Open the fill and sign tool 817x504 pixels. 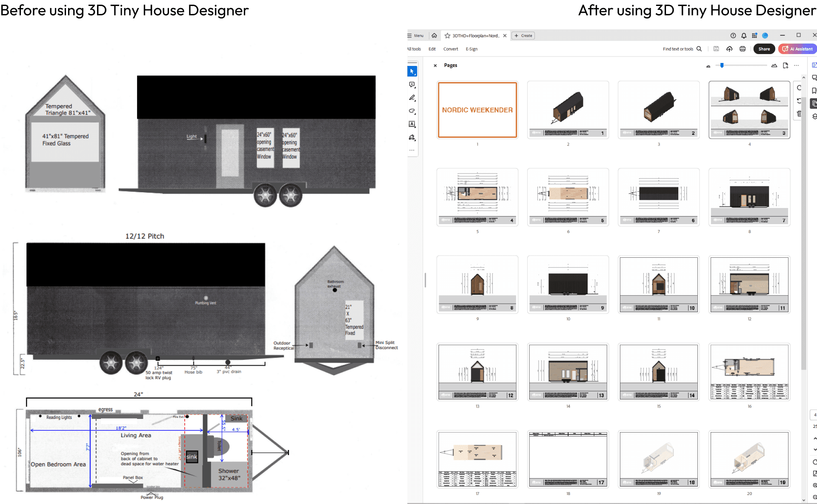click(412, 138)
